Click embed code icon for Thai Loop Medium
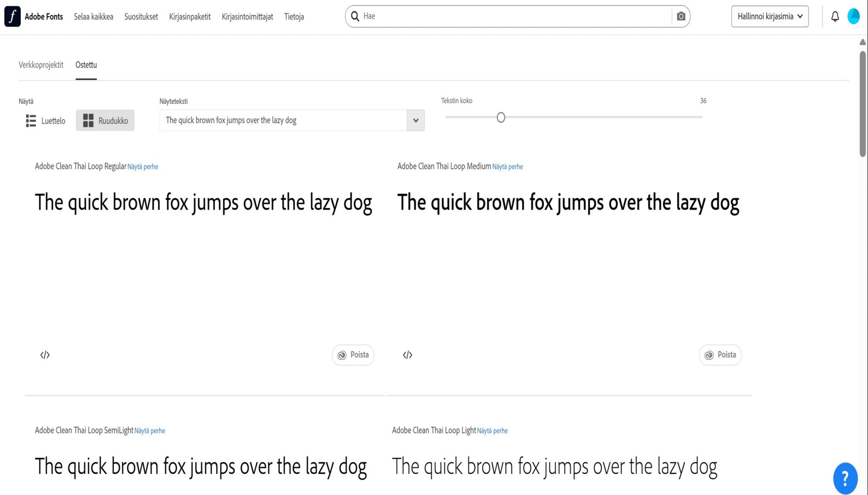The width and height of the screenshot is (868, 495). [407, 355]
